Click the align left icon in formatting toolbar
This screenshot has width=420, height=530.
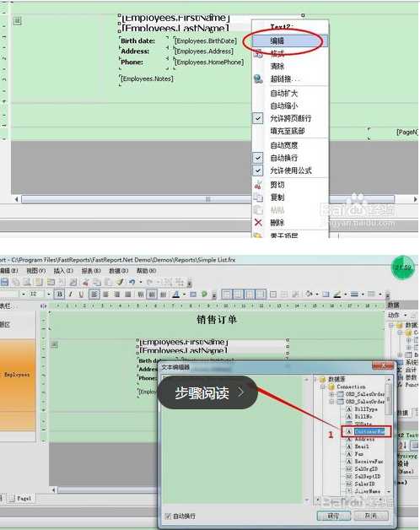pos(94,294)
